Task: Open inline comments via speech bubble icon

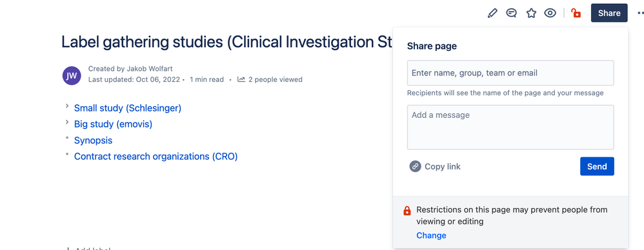Action: tap(511, 13)
